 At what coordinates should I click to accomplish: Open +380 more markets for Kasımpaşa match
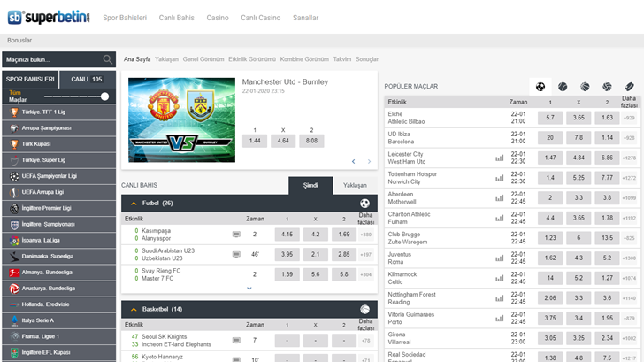365,235
